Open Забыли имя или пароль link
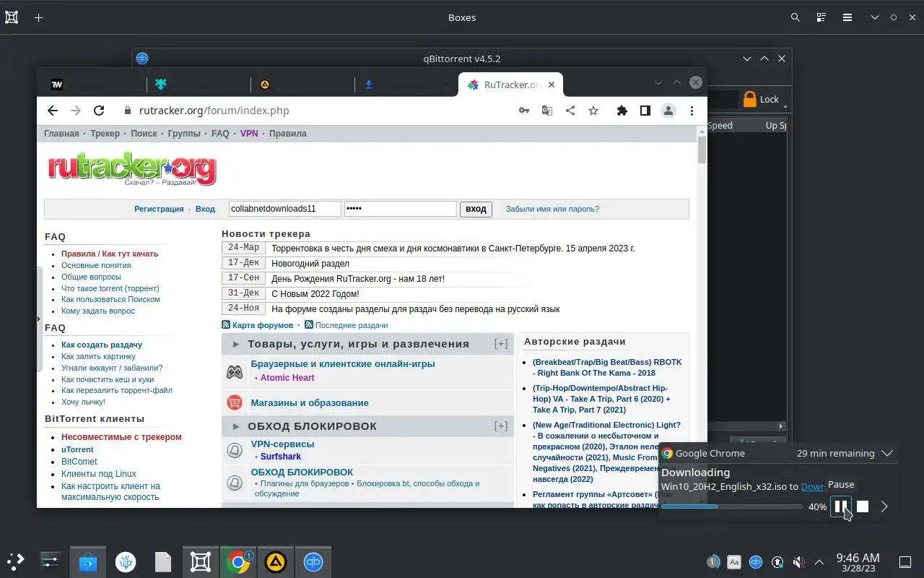 [x=552, y=209]
